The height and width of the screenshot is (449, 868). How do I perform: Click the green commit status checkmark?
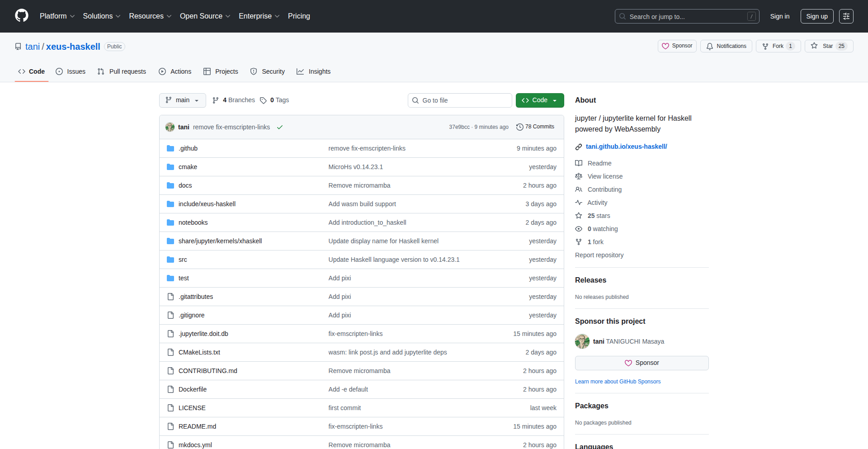pyautogui.click(x=280, y=127)
